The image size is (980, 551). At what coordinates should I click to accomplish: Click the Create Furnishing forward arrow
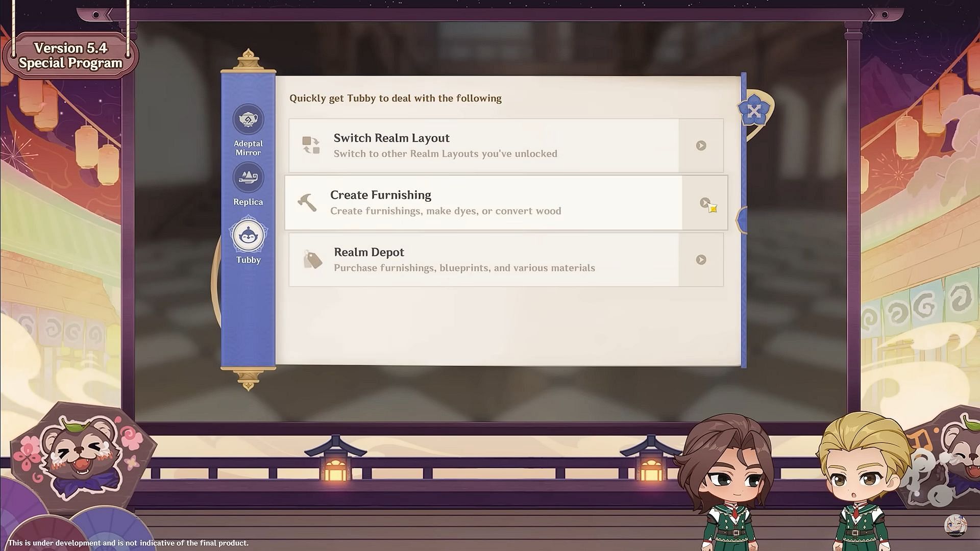coord(705,202)
